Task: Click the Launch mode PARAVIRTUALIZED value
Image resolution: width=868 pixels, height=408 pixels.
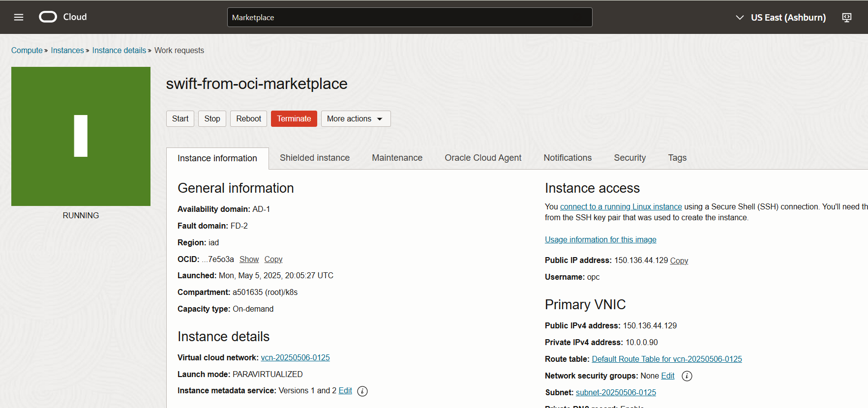Action: pyautogui.click(x=268, y=374)
